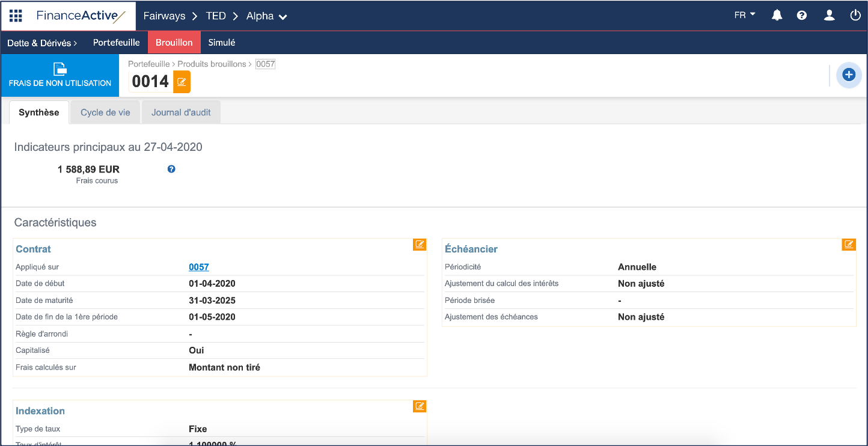Switch to the Cycle de vie tab

point(105,112)
